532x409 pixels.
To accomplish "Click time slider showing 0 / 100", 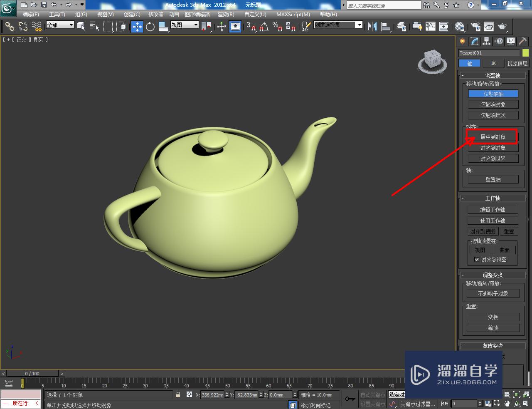I will pyautogui.click(x=32, y=373).
